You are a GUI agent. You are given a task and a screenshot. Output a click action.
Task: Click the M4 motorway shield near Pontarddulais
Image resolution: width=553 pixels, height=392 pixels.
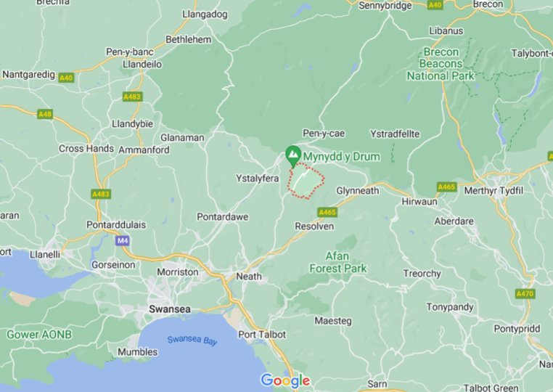(123, 240)
